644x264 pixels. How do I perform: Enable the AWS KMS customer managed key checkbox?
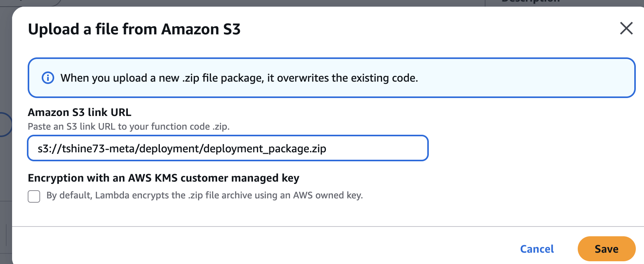(x=34, y=196)
